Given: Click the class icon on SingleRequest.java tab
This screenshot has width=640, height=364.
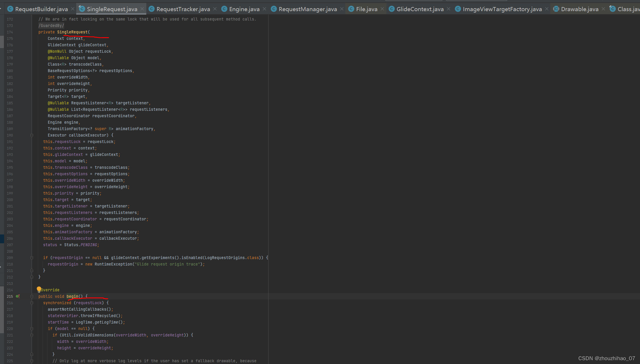Looking at the screenshot, I should (82, 9).
